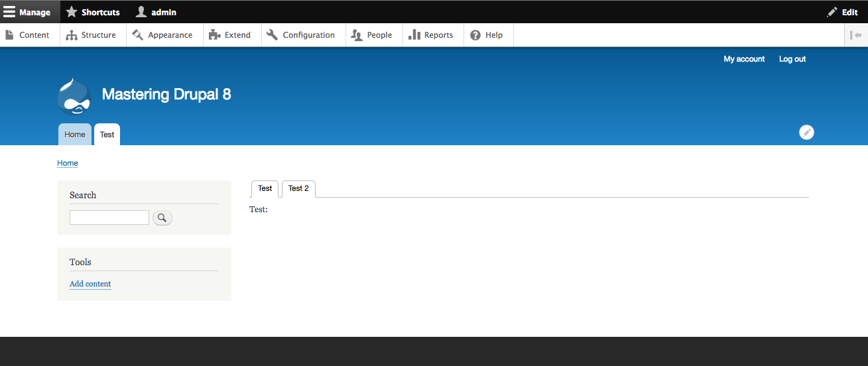Open the People menu label
Viewport: 868px width, 366px height.
[379, 35]
